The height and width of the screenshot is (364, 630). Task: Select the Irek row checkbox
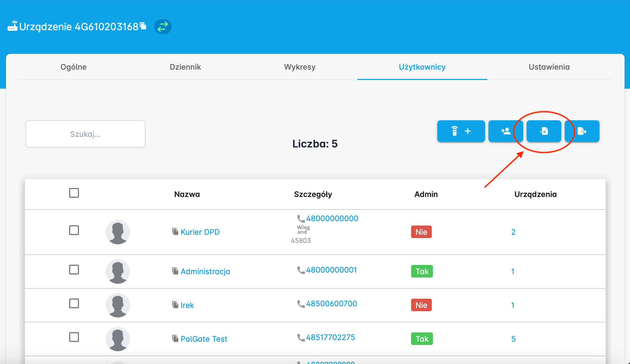[x=74, y=303]
